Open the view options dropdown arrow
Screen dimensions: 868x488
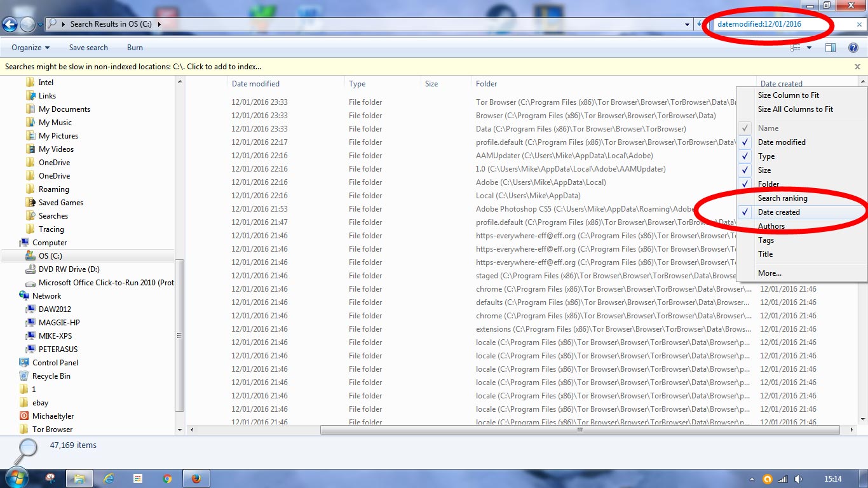[x=809, y=48]
